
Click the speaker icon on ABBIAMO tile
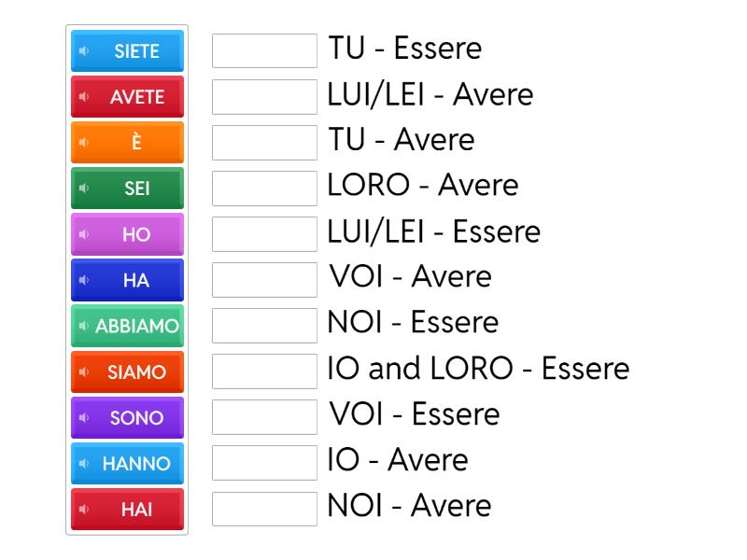(x=84, y=326)
